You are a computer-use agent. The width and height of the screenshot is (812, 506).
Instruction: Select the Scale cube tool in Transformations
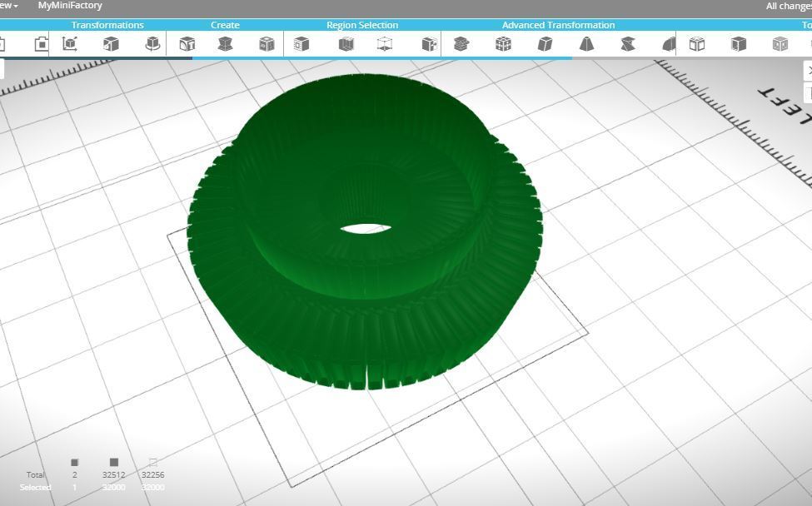[x=111, y=44]
